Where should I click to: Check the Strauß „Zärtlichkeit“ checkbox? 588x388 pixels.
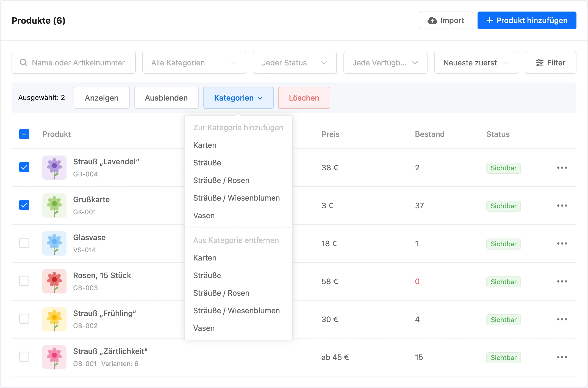pos(24,357)
